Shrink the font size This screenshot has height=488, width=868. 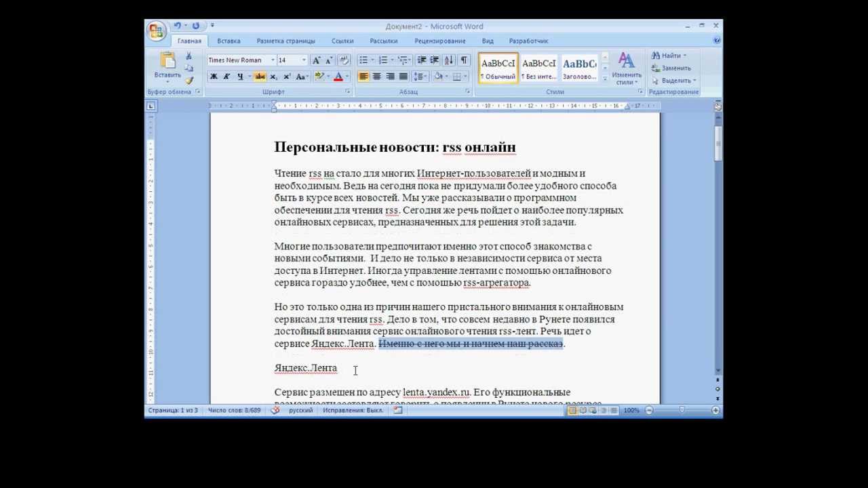coord(329,60)
